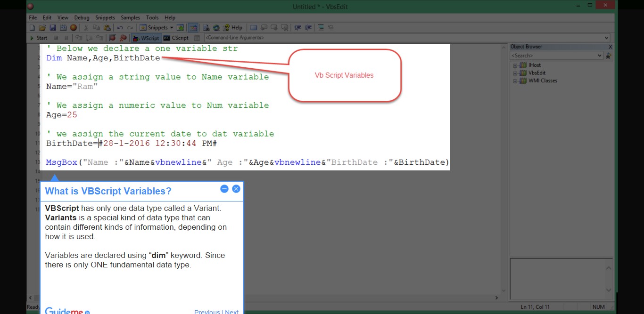
Task: Open the Tools menu
Action: 152,17
